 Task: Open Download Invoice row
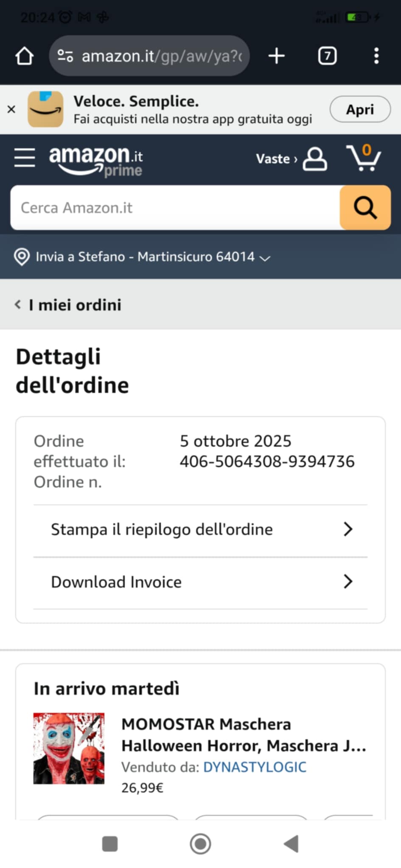pyautogui.click(x=200, y=582)
